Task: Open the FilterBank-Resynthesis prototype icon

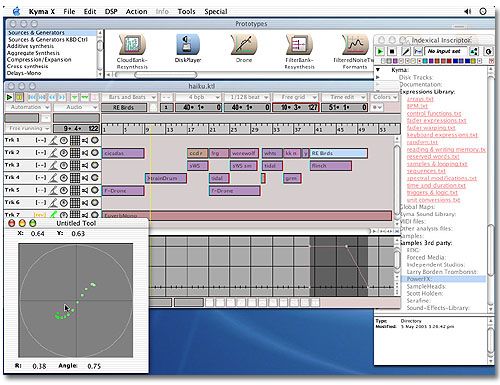Action: (x=299, y=45)
